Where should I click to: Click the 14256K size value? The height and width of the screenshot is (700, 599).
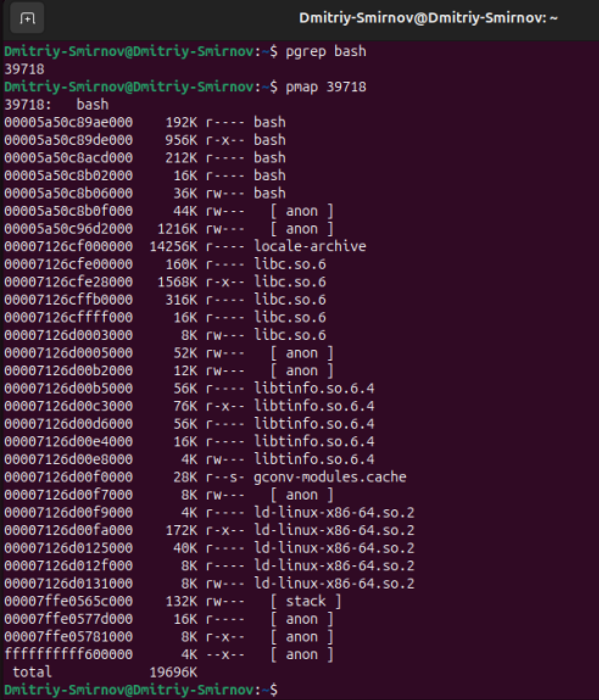tap(173, 246)
